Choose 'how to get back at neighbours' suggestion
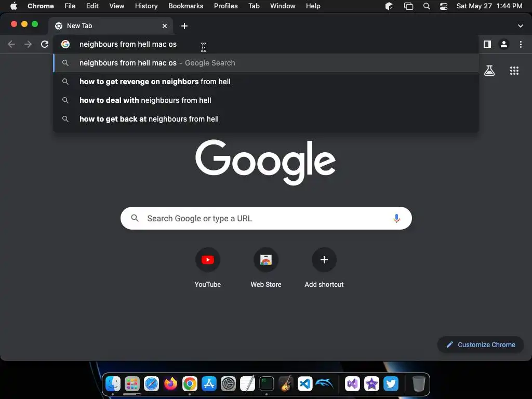The image size is (532, 399). [x=266, y=119]
